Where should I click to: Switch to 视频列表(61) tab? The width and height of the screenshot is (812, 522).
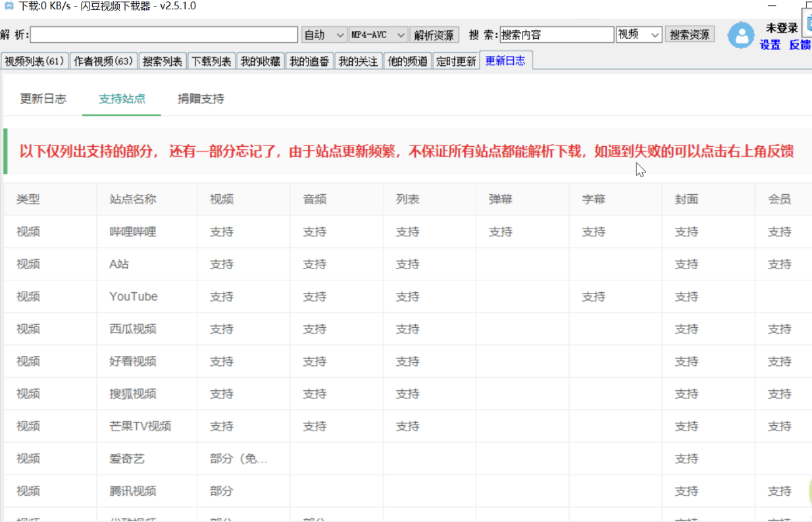point(34,61)
